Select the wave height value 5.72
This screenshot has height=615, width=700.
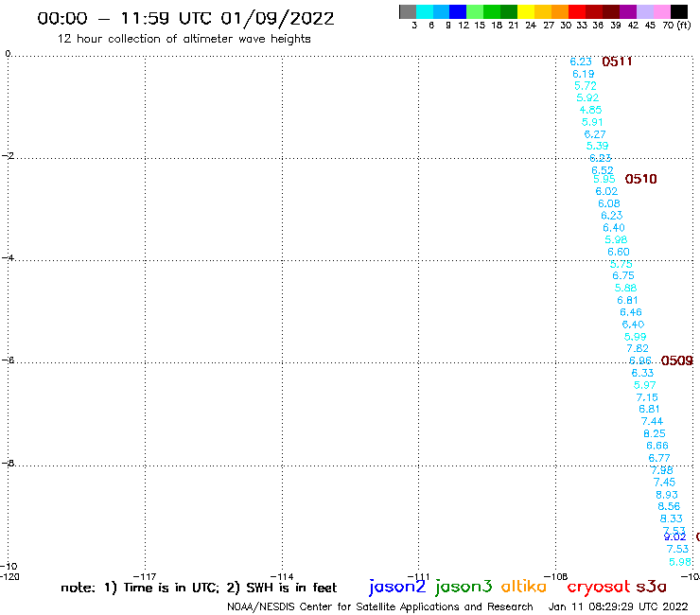586,86
